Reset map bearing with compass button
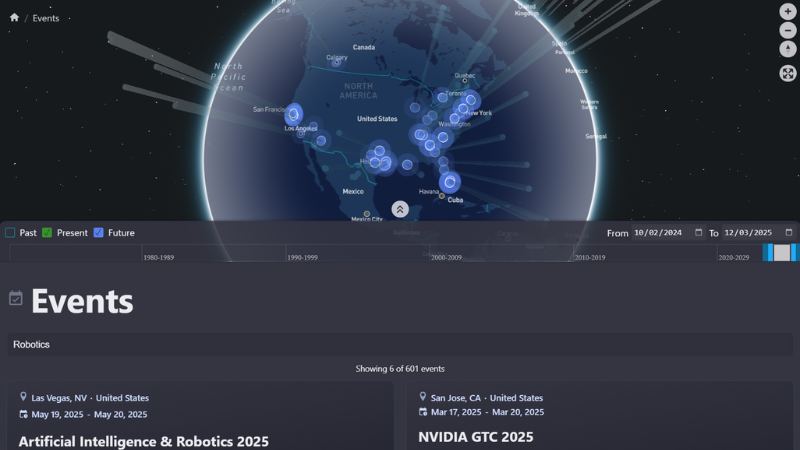This screenshot has height=450, width=800. pos(788,49)
